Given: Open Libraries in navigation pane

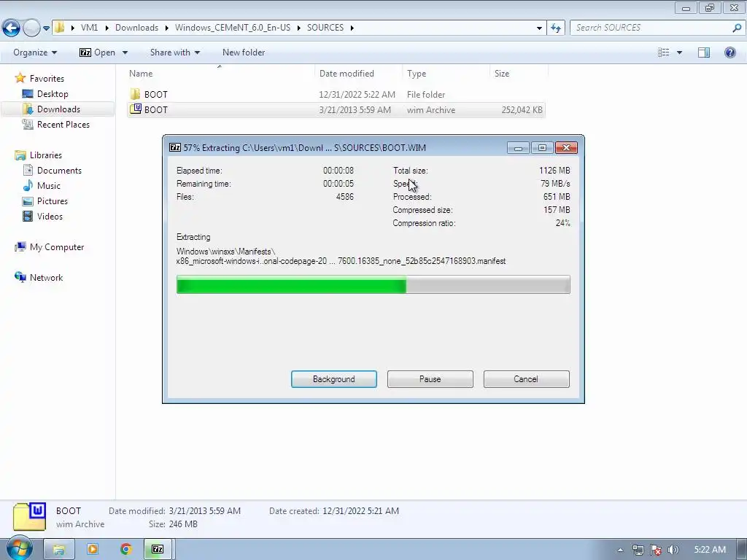Looking at the screenshot, I should click(46, 155).
